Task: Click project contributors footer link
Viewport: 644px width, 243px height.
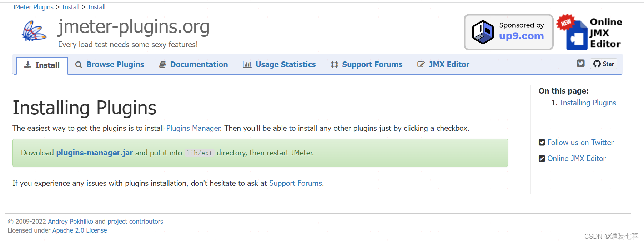Action: pyautogui.click(x=135, y=222)
